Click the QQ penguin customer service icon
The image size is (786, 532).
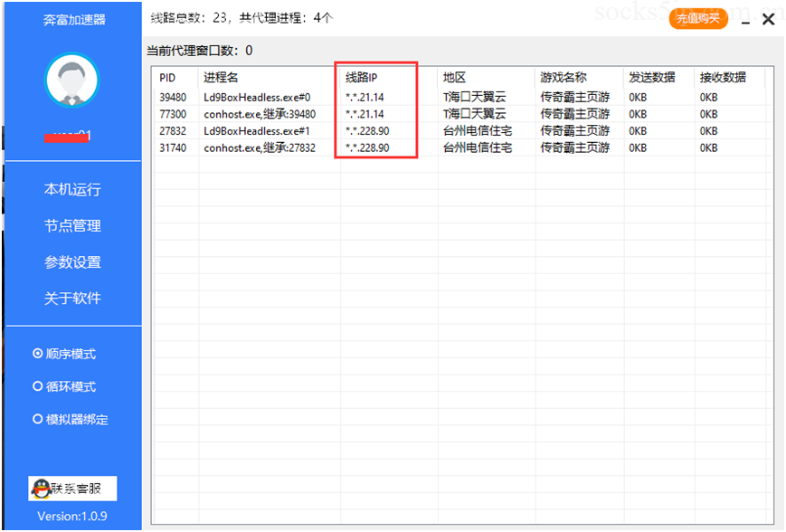(x=40, y=489)
